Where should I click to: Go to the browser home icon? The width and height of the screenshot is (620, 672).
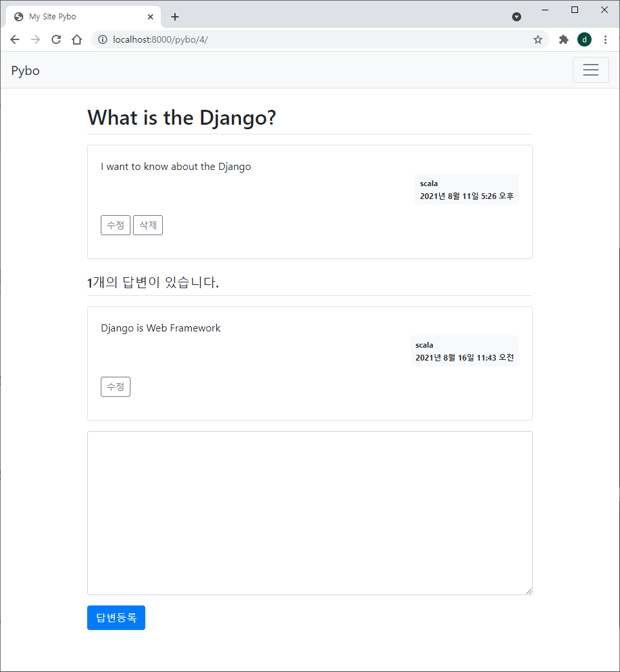(x=77, y=40)
